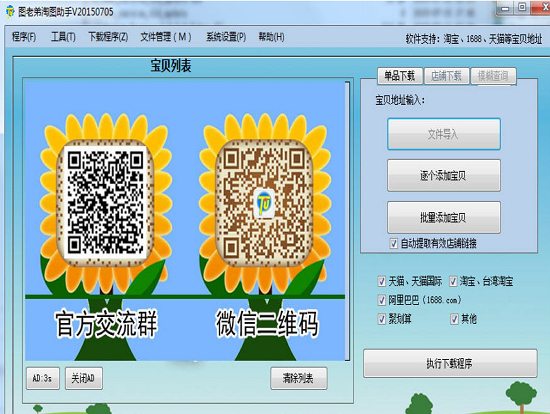Toggle the 其他 checkbox

tap(454, 319)
